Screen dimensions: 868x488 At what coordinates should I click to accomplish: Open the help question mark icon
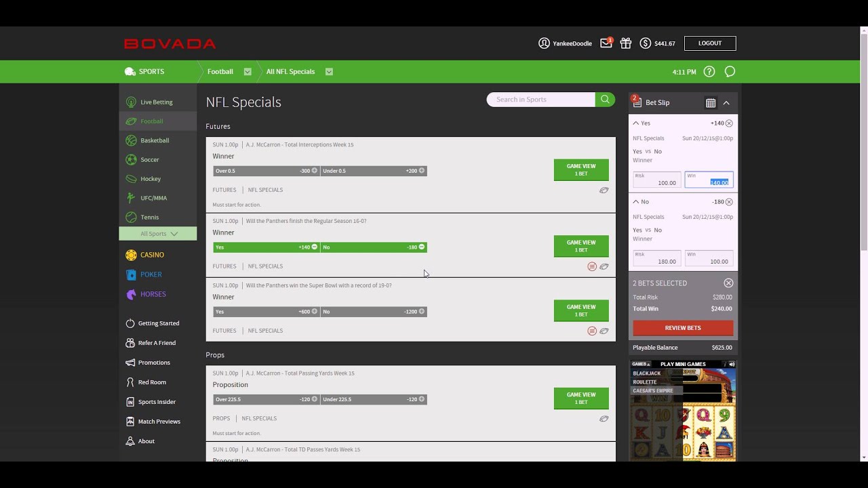pyautogui.click(x=709, y=72)
